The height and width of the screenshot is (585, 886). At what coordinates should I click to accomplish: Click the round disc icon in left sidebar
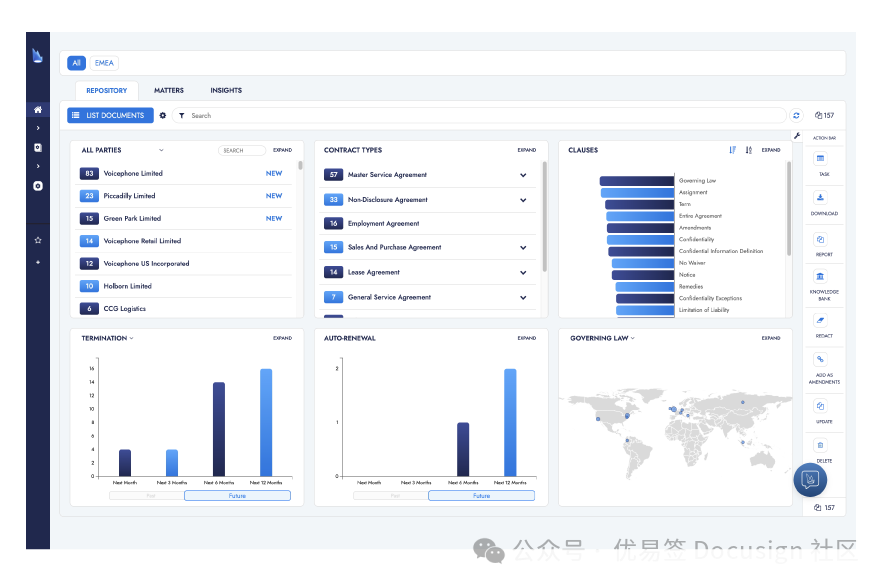pyautogui.click(x=38, y=186)
